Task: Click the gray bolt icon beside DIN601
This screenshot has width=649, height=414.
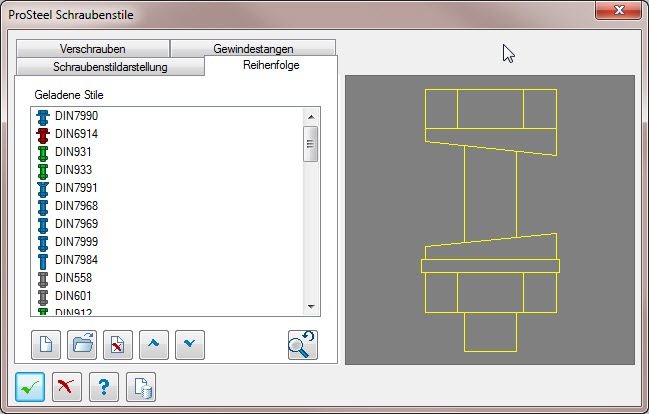Action: click(x=43, y=297)
